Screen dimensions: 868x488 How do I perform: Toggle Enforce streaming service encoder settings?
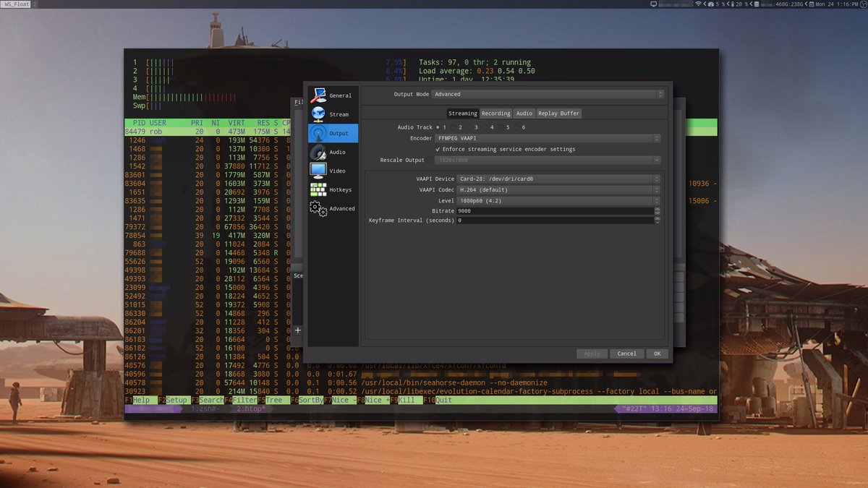click(x=505, y=149)
